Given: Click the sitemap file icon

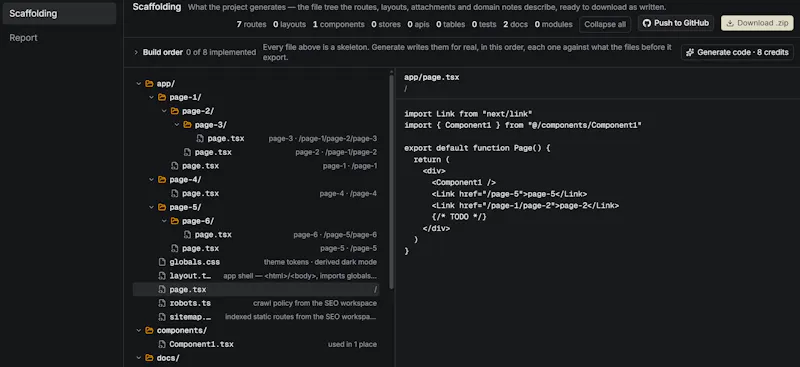Looking at the screenshot, I should coord(162,317).
